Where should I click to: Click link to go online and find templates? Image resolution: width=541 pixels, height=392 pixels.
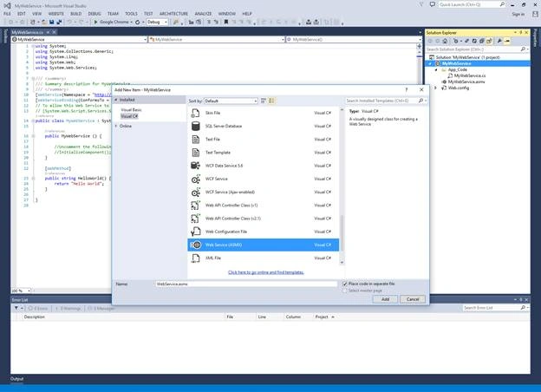pos(265,272)
